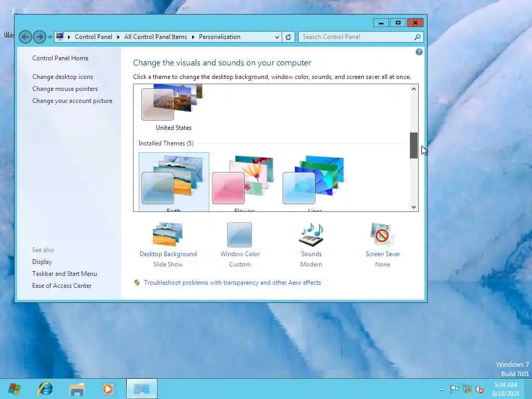Open Desktop Background slide show icon
The image size is (532, 399).
[x=168, y=234]
